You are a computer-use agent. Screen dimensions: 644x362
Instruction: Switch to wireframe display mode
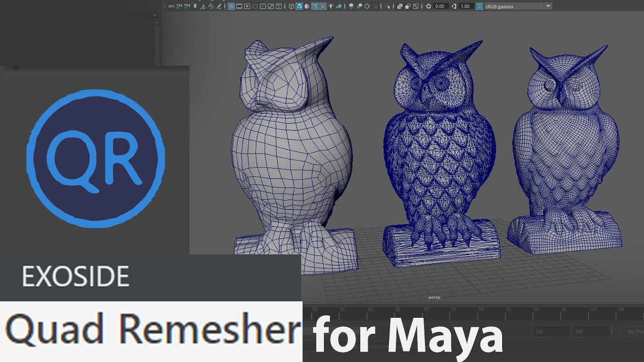tap(291, 7)
